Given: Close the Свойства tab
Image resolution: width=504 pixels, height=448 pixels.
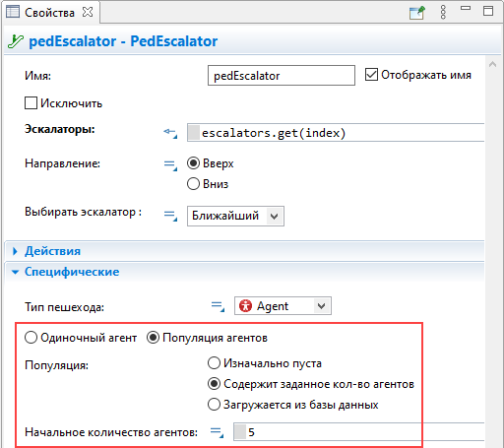Looking at the screenshot, I should point(88,12).
